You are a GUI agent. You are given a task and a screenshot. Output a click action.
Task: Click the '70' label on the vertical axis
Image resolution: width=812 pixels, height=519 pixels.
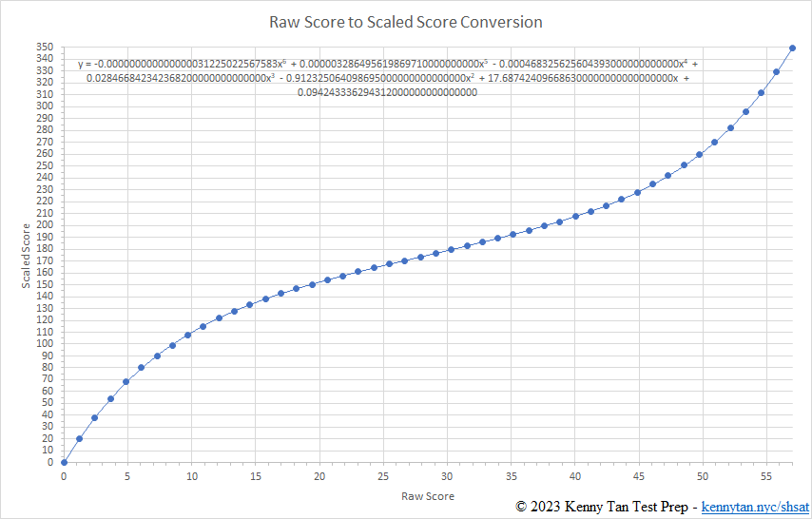pos(48,378)
